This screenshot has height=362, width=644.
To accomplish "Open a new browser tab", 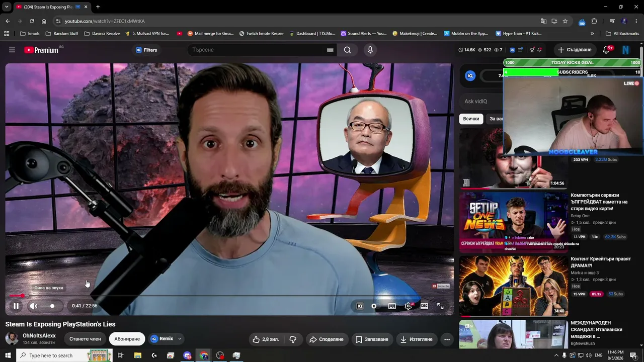I will click(98, 7).
